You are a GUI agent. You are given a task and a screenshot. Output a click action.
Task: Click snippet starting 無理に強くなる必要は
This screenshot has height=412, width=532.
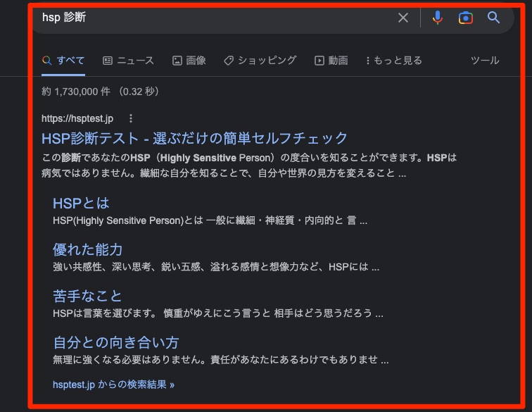coord(221,359)
